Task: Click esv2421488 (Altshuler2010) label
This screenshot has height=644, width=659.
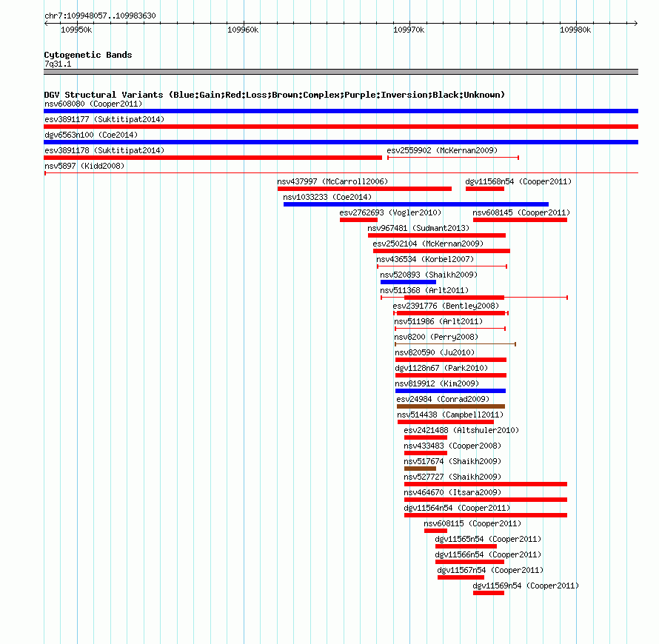Action: coord(461,430)
